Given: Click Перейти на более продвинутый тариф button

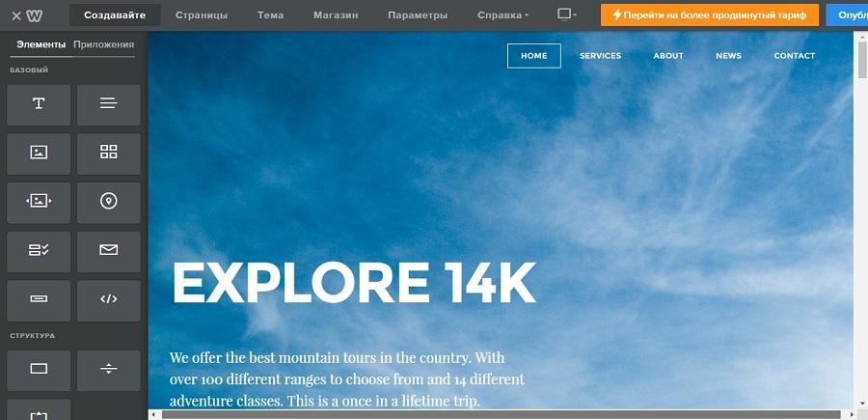Looking at the screenshot, I should tap(710, 14).
